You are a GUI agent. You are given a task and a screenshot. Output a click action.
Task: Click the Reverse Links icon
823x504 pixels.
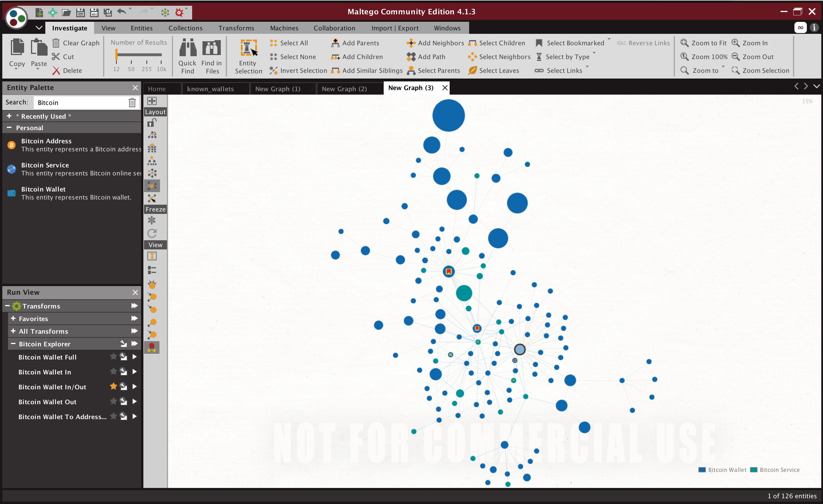pos(620,42)
